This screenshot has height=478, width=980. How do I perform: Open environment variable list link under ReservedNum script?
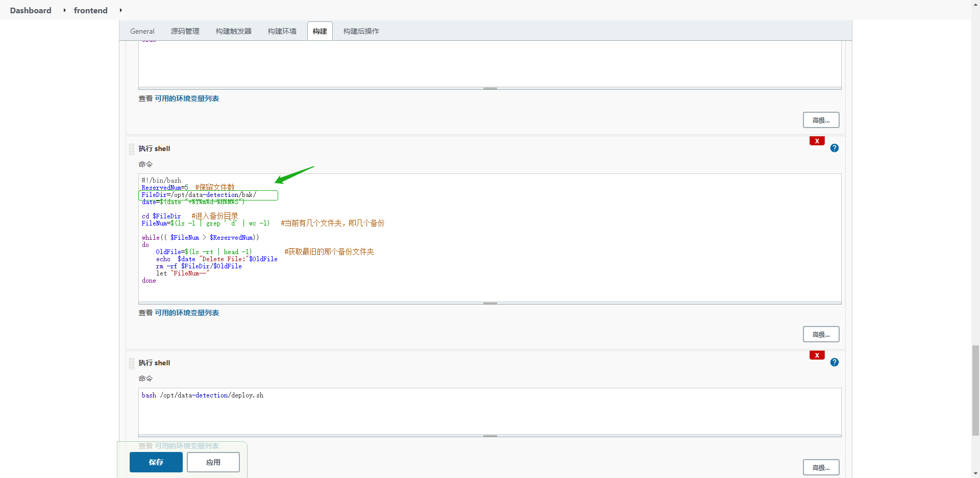click(x=187, y=313)
